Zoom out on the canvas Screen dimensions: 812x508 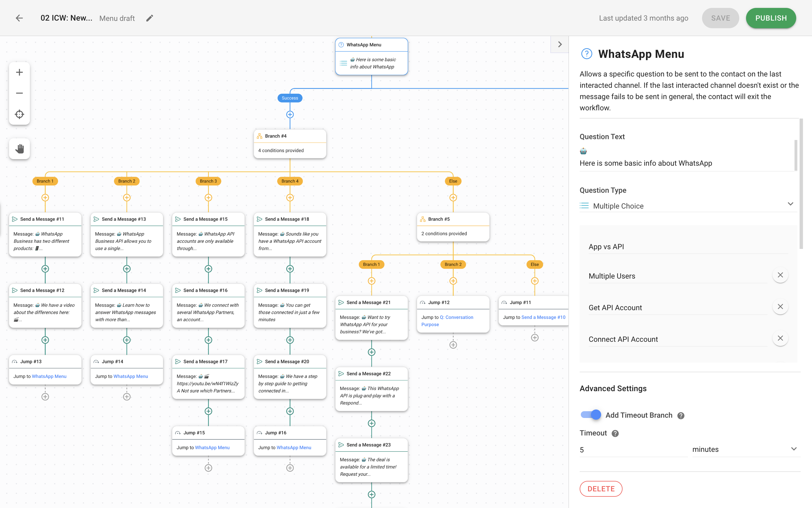(19, 93)
